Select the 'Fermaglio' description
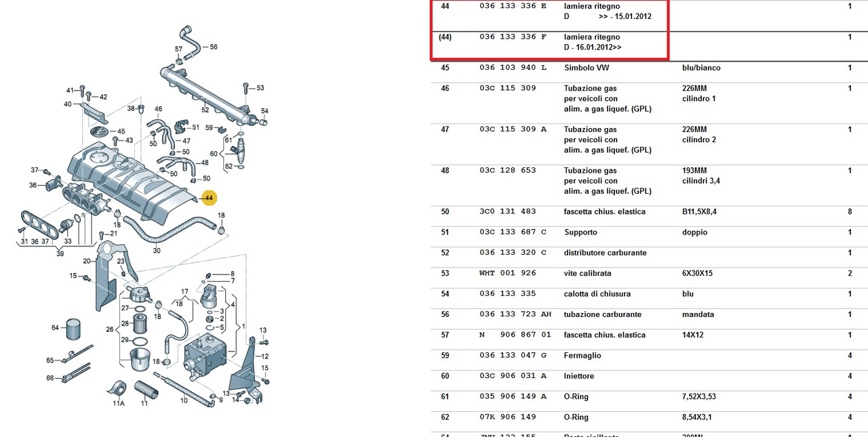 (x=583, y=356)
